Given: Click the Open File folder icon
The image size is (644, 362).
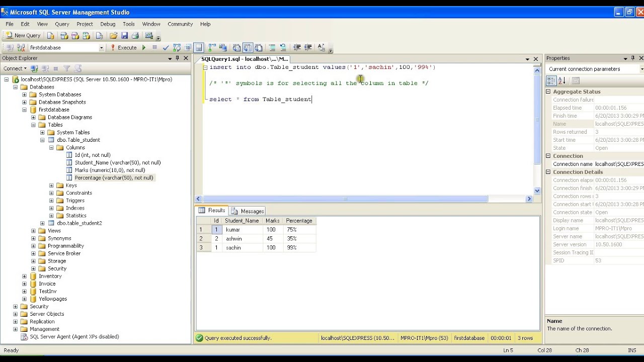Looking at the screenshot, I should point(113,36).
